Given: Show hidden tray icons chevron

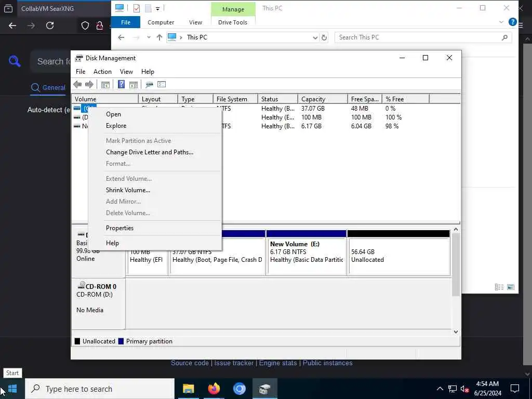Looking at the screenshot, I should [440, 389].
